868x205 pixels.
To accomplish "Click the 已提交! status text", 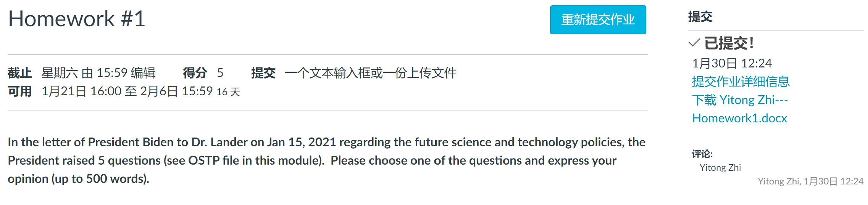I will [x=729, y=43].
